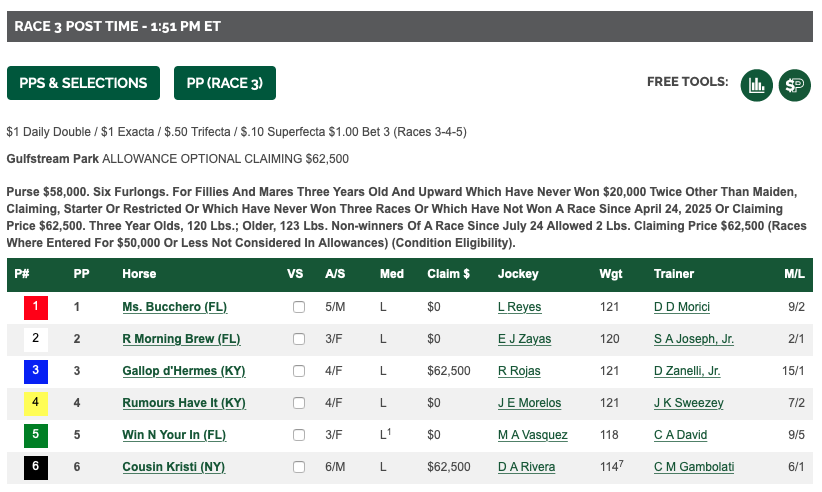Enable the VS checkbox for Cousin Kristi
Screen dimensions: 822x492
tap(298, 467)
